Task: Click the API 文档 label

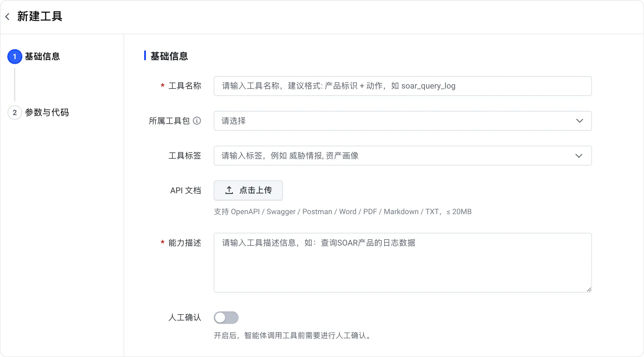Action: pyautogui.click(x=186, y=190)
